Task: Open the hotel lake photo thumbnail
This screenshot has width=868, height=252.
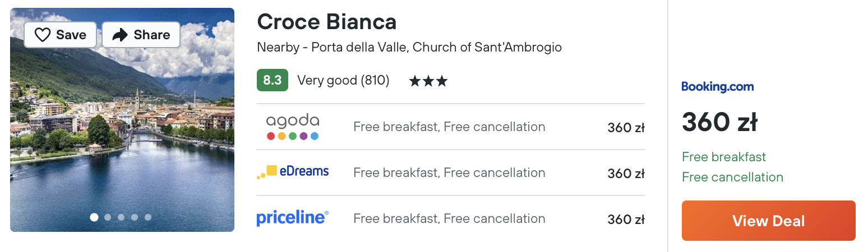Action: [x=122, y=120]
